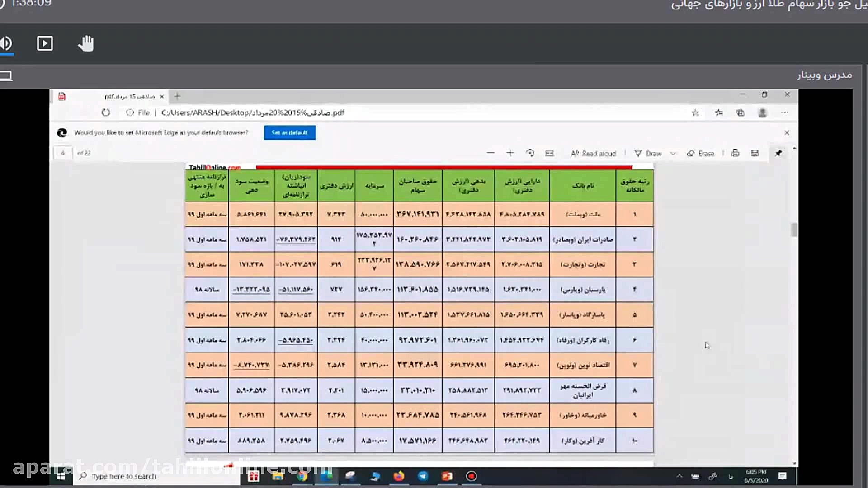Rotate the PDF page

pyautogui.click(x=530, y=153)
